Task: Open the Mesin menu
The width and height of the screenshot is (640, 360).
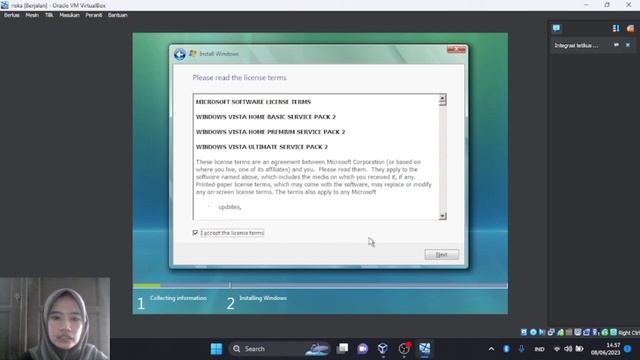Action: (x=32, y=15)
